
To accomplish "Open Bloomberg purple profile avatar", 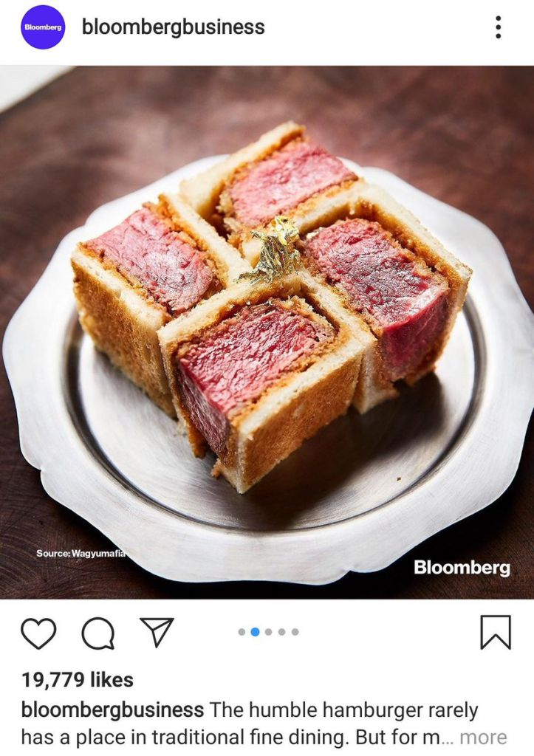I will click(x=43, y=27).
